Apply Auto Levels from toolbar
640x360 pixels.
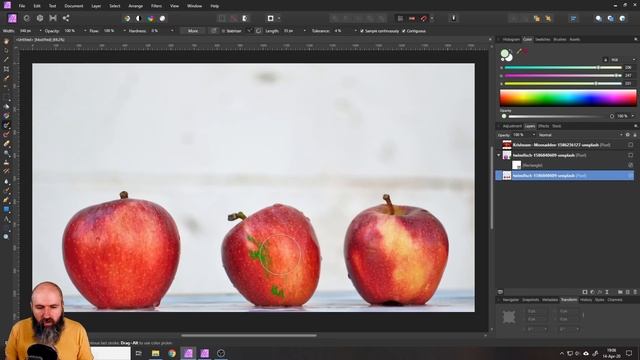click(127, 18)
